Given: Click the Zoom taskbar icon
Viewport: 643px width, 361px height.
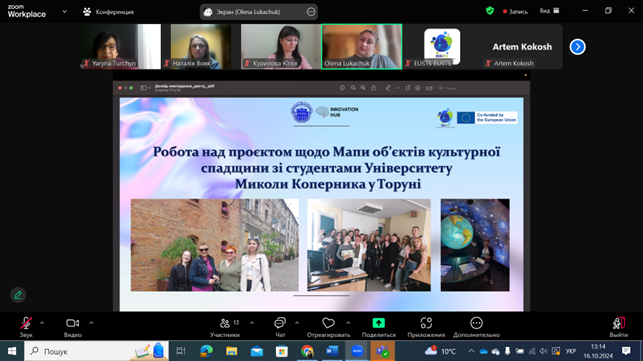Looking at the screenshot, I should (x=357, y=351).
